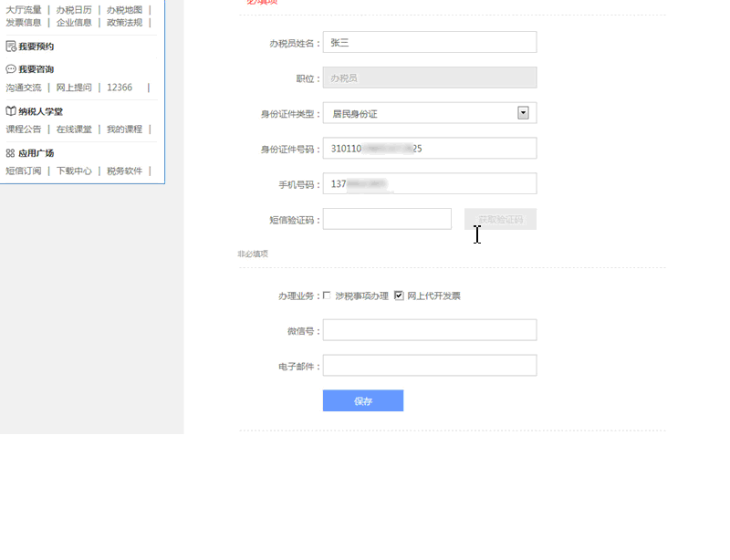The image size is (730, 560).
Task: Click the 电子邮件 text field
Action: tap(430, 366)
